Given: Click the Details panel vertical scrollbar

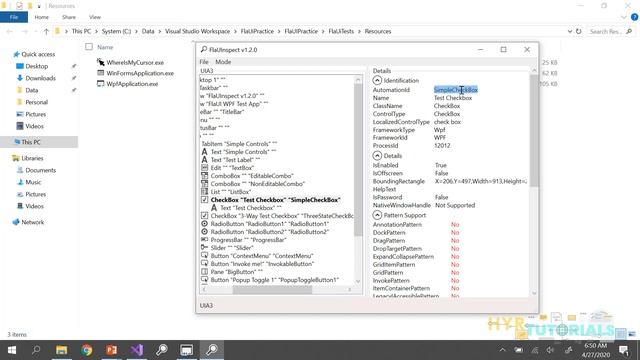Looking at the screenshot, I should (533, 131).
